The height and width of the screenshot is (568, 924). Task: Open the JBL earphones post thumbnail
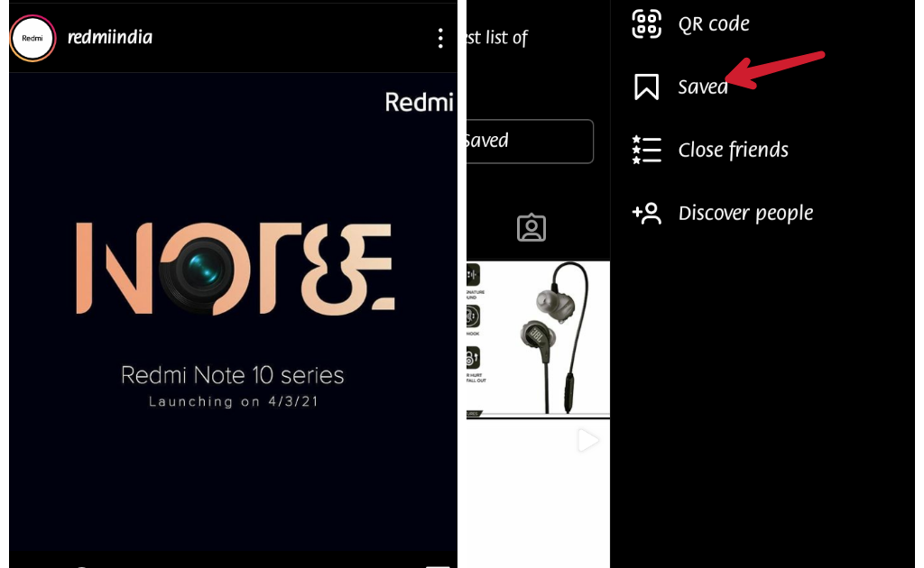tap(538, 340)
